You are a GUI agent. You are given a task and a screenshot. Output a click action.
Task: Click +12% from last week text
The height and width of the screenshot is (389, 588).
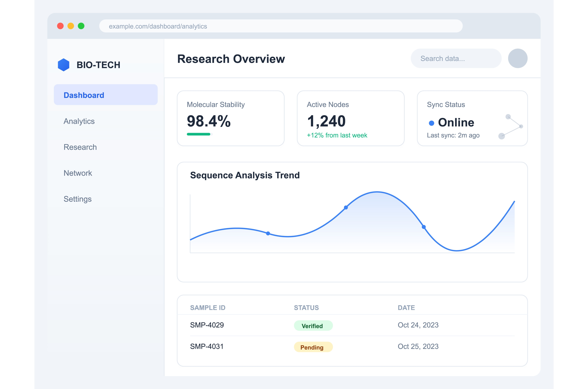click(337, 135)
